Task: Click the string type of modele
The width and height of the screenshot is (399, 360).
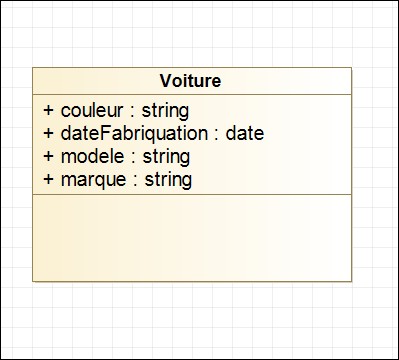Action: [166, 157]
